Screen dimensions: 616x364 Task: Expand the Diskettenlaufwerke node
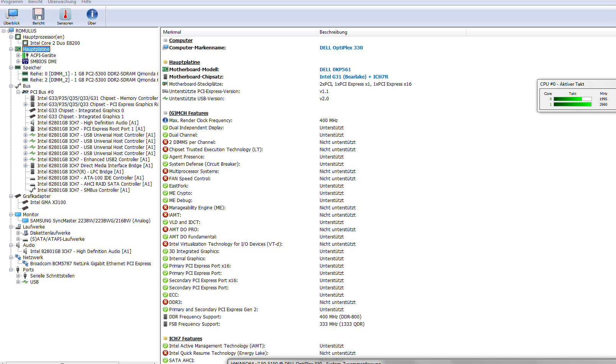click(18, 233)
